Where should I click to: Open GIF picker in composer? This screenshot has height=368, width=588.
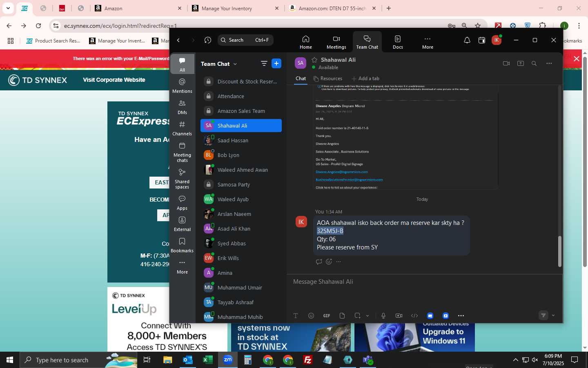tap(327, 316)
